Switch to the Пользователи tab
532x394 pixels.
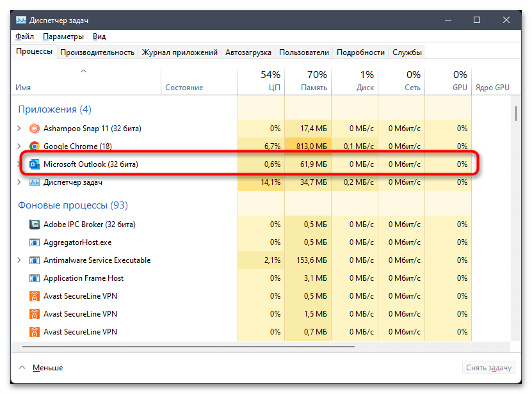(304, 52)
